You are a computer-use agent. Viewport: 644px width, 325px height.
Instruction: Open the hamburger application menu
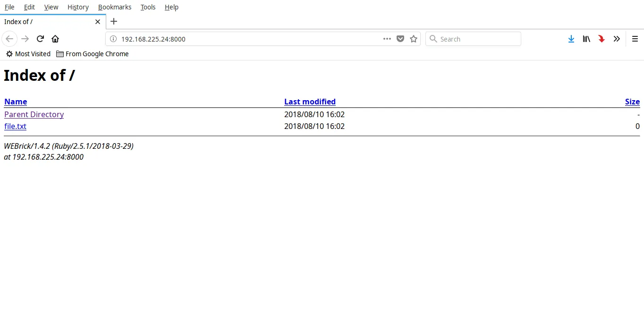[635, 39]
